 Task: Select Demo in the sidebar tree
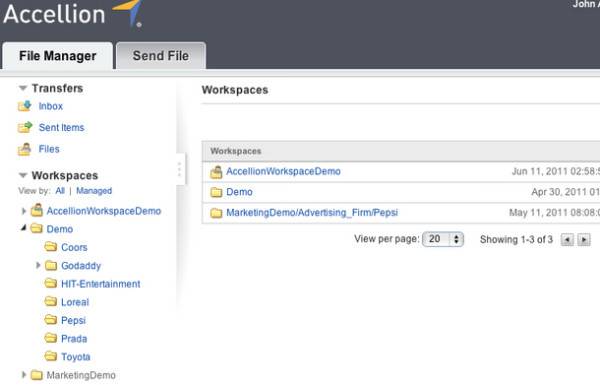tap(60, 229)
